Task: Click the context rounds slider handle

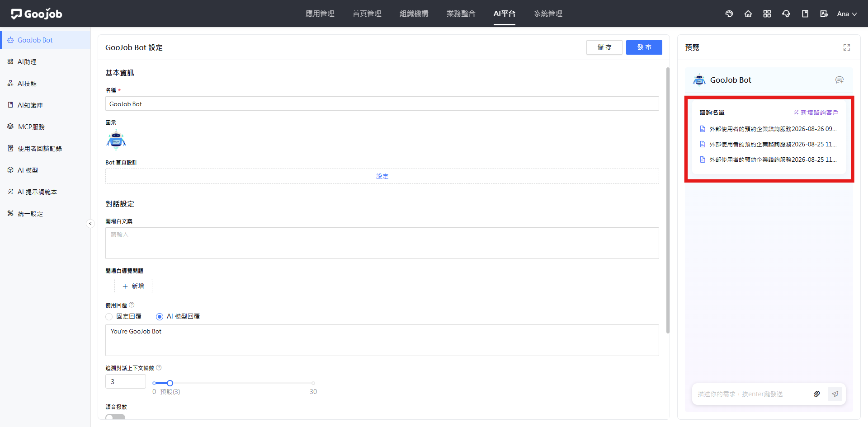Action: click(x=170, y=383)
